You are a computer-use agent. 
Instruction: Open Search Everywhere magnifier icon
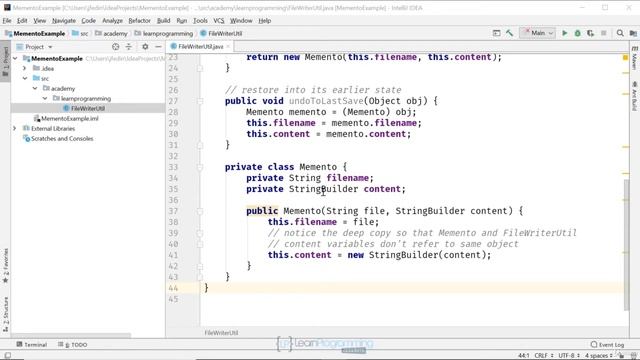coord(620,33)
